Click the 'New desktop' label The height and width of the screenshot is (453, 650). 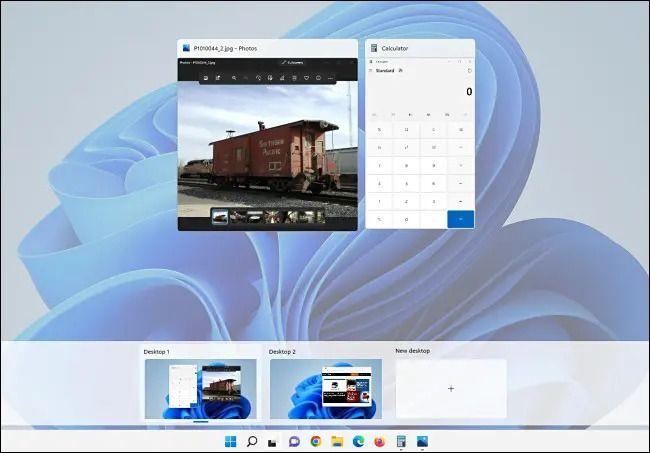point(412,351)
